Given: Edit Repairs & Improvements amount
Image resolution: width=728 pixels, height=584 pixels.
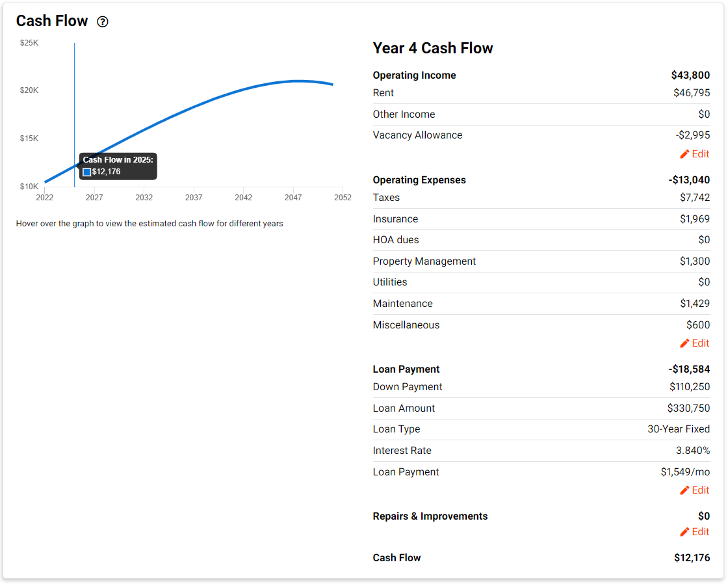Looking at the screenshot, I should tap(695, 532).
